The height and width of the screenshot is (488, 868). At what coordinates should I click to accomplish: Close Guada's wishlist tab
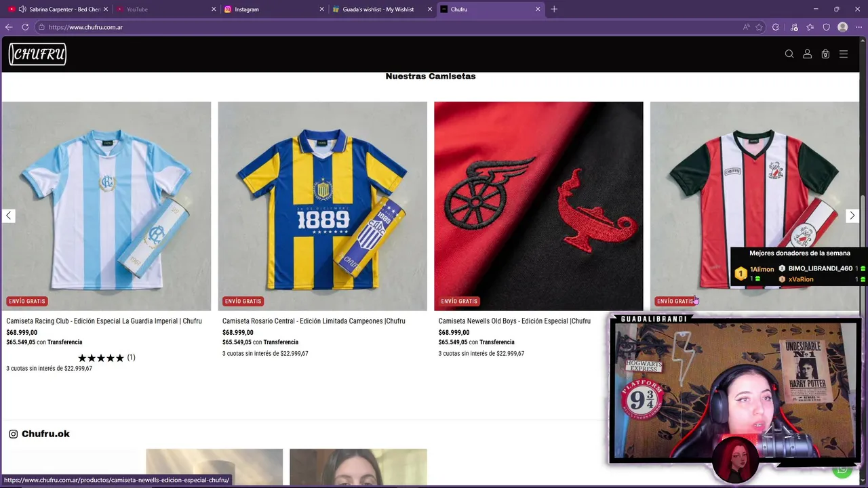pos(430,9)
